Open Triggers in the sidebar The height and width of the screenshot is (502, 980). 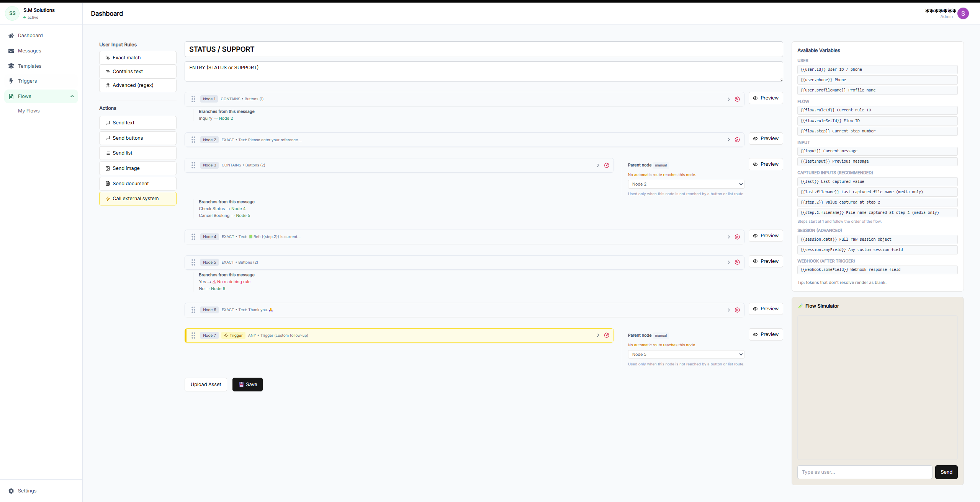(41, 81)
